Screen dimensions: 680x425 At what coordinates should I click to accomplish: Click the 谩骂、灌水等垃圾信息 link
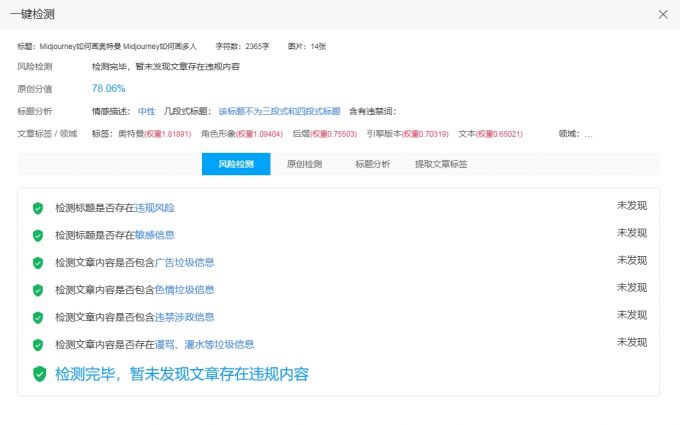pos(205,345)
